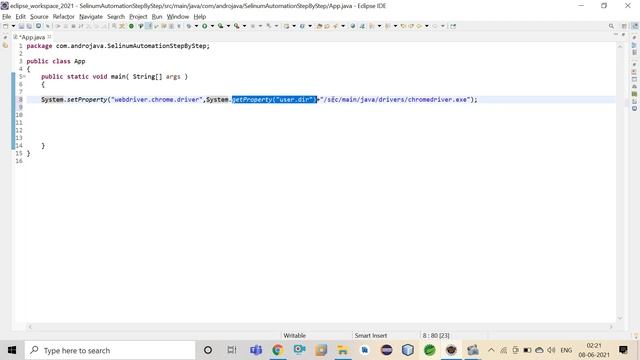Screen dimensions: 640x360
Task: Open Microsoft Teams from the taskbar
Action: click(x=256, y=350)
